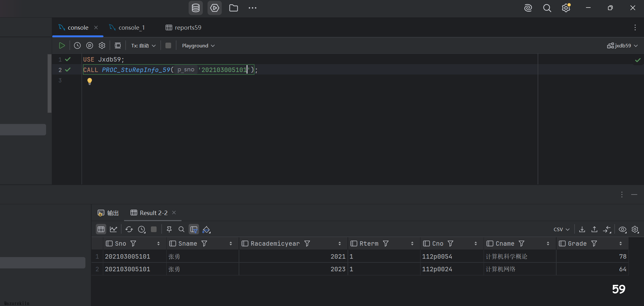Viewport: 644px width, 306px height.
Task: Export result data download icon
Action: pyautogui.click(x=582, y=229)
